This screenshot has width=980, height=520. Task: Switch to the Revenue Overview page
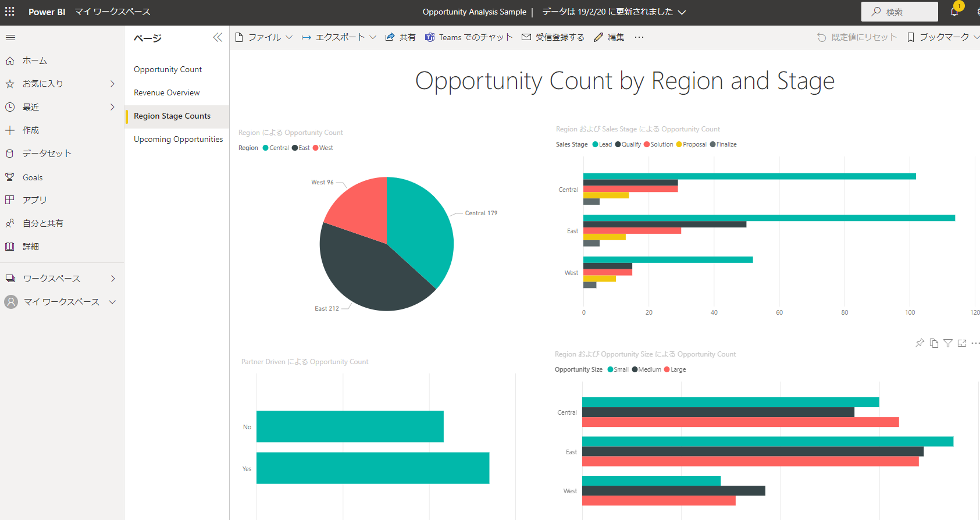(167, 92)
